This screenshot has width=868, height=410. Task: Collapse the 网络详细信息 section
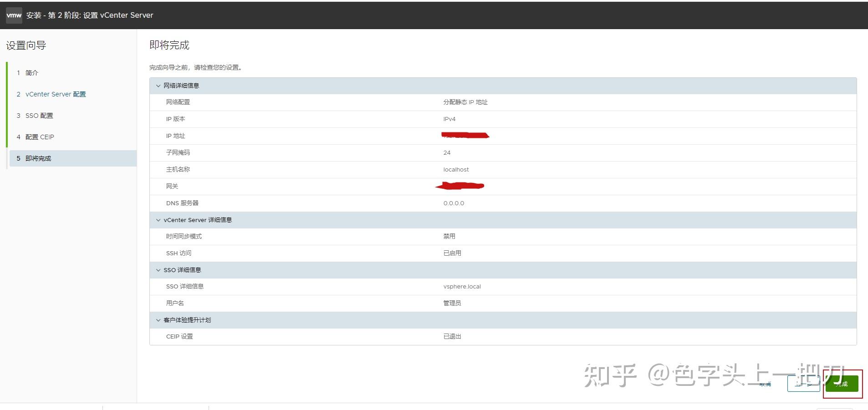[158, 86]
